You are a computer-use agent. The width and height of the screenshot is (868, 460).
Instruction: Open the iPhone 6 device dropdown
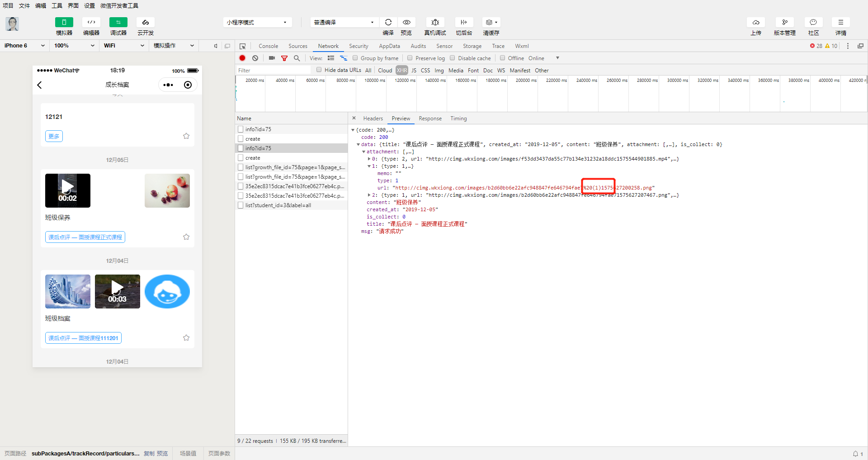click(24, 46)
